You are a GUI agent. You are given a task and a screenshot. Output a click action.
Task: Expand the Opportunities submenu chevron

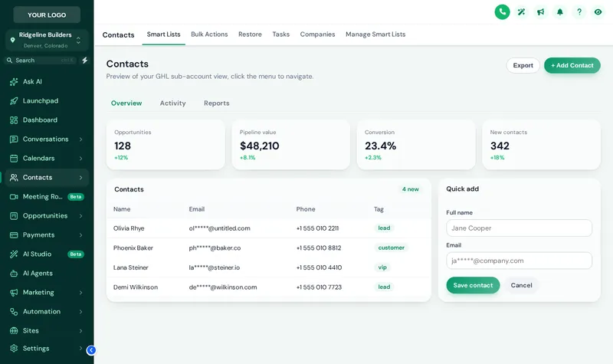coord(81,216)
